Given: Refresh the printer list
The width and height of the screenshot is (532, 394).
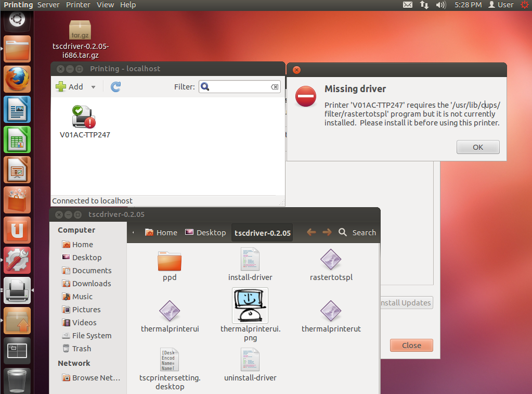Looking at the screenshot, I should (x=115, y=86).
